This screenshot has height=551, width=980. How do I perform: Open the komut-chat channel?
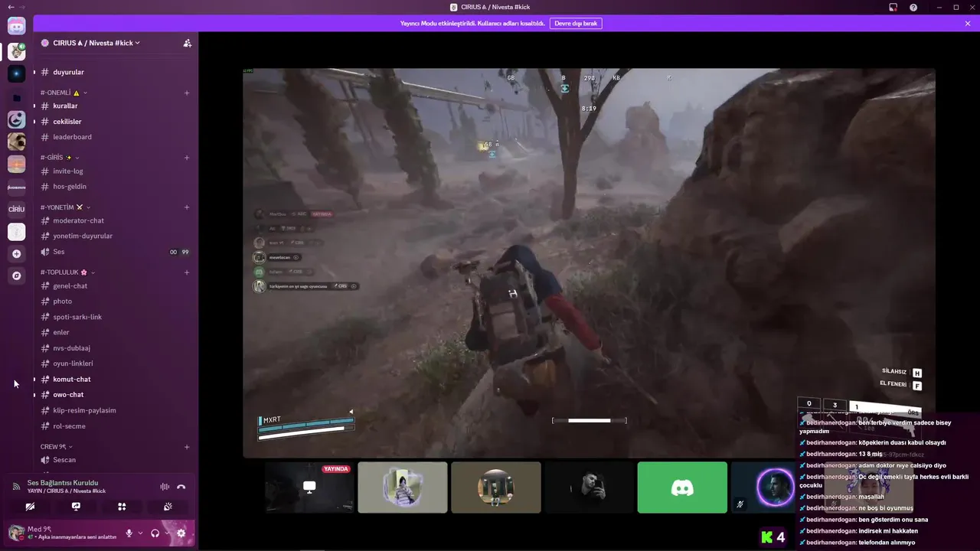coord(115,380)
